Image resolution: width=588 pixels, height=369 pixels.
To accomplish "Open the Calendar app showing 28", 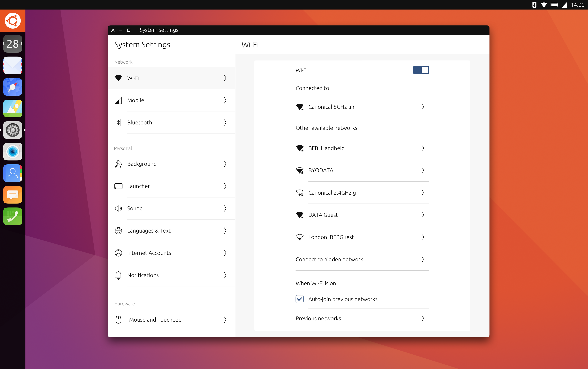I will (x=13, y=44).
